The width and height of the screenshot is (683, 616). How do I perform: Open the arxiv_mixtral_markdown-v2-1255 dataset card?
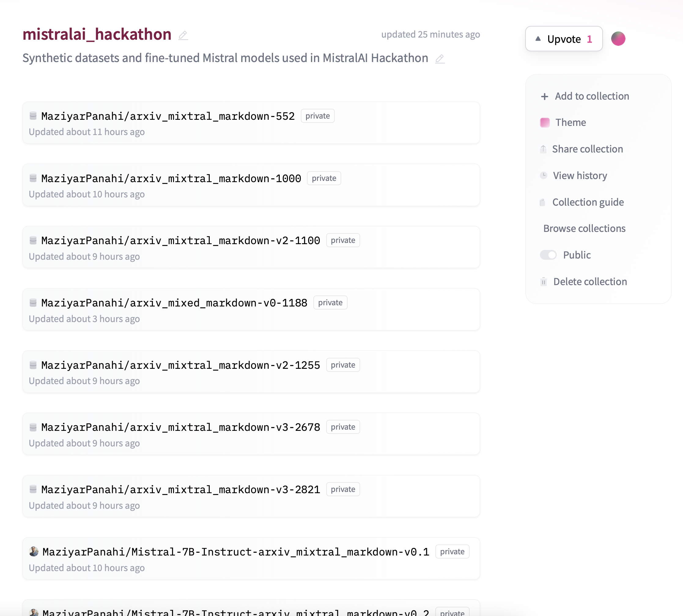click(180, 365)
